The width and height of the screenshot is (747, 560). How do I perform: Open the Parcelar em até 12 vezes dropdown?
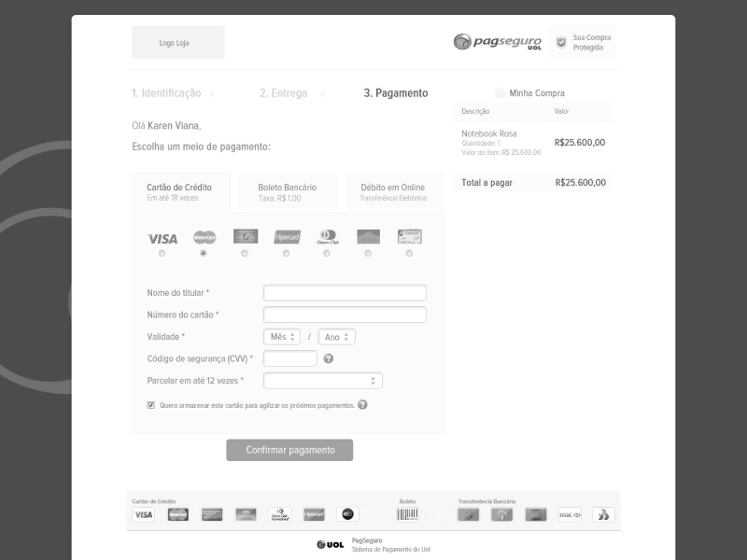click(322, 380)
